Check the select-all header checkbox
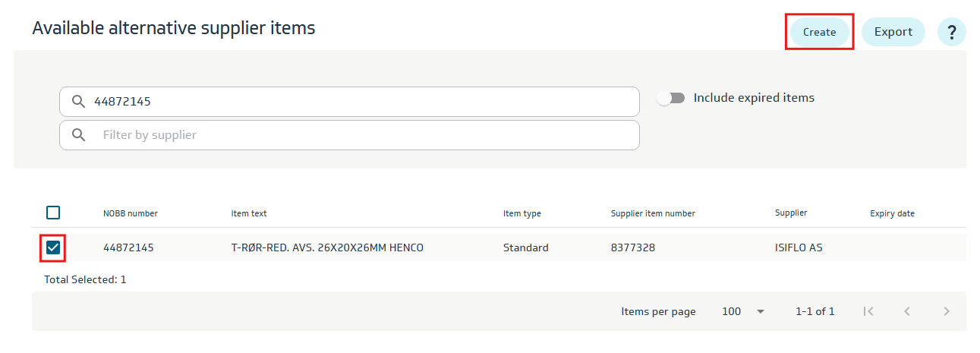 pyautogui.click(x=53, y=213)
